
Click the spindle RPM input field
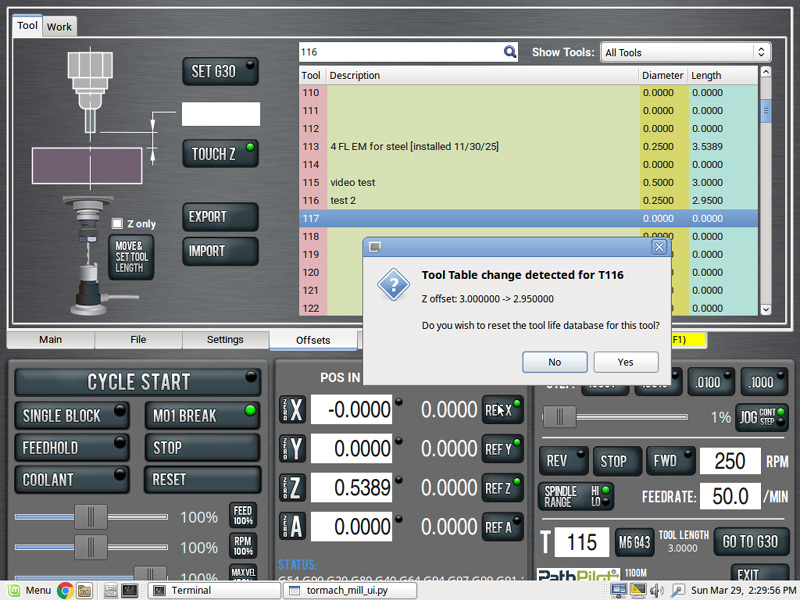(x=730, y=461)
